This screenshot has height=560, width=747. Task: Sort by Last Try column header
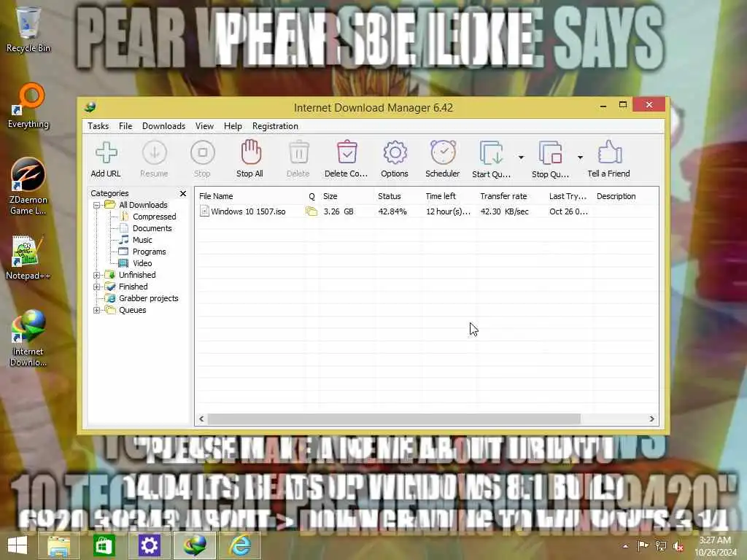568,196
